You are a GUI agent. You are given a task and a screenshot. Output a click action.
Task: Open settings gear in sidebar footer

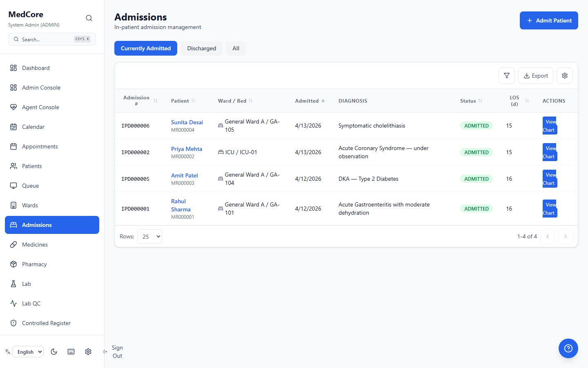[x=88, y=352]
